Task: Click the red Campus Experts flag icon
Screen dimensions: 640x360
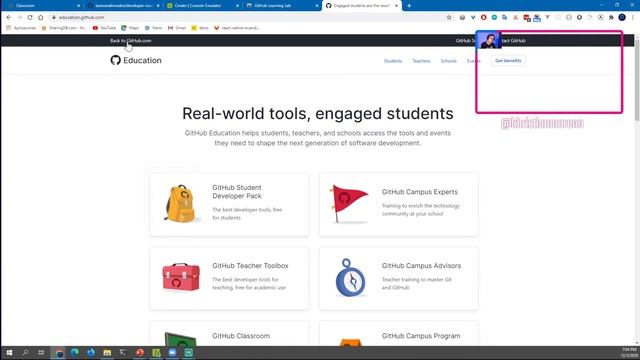Action: (x=348, y=204)
